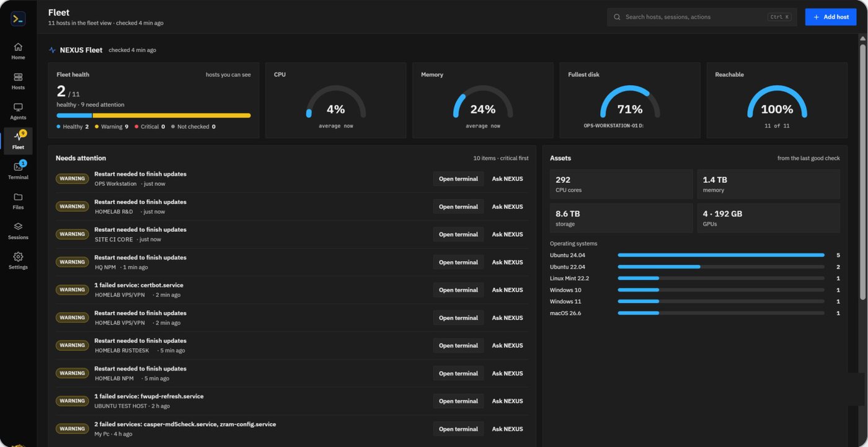Click the 8.6 TB storage tile
The height and width of the screenshot is (447, 868).
pos(621,218)
